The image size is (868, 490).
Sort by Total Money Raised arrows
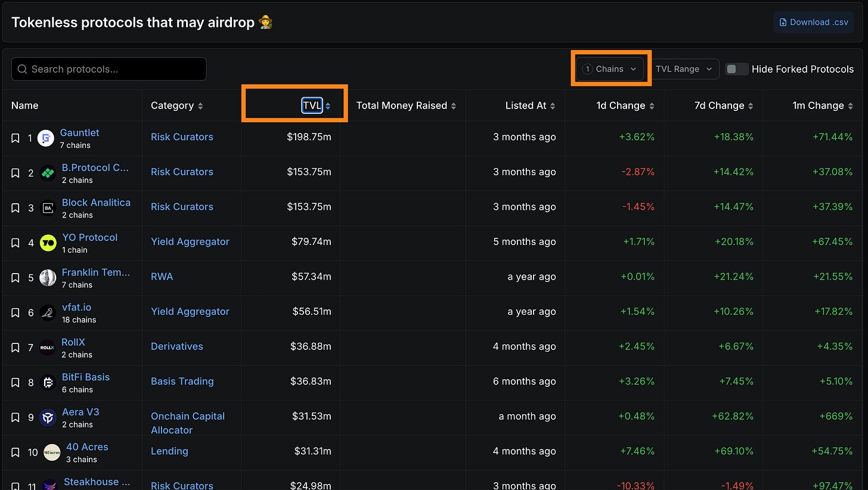pyautogui.click(x=454, y=106)
